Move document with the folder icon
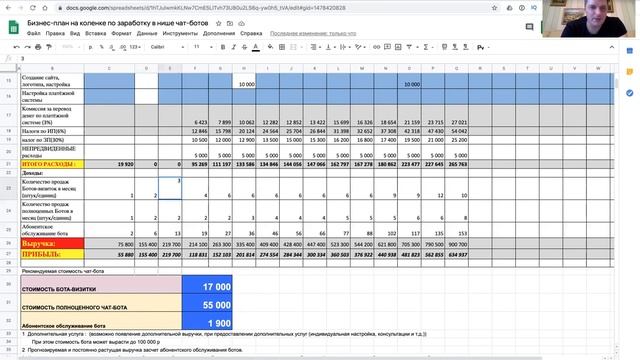 pos(230,24)
